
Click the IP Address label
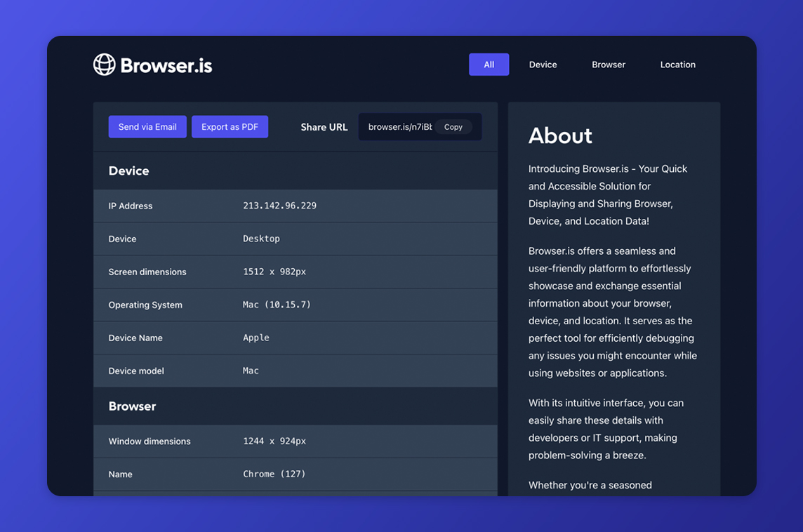131,206
